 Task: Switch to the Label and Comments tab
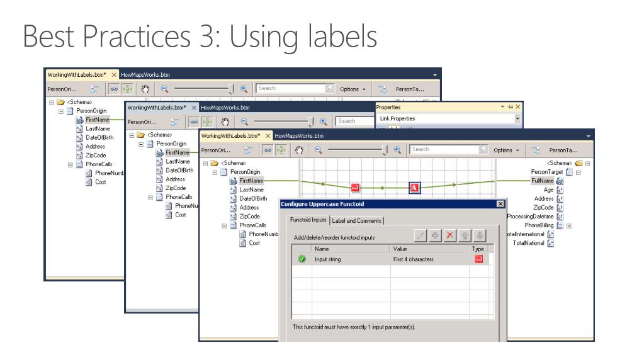356,220
